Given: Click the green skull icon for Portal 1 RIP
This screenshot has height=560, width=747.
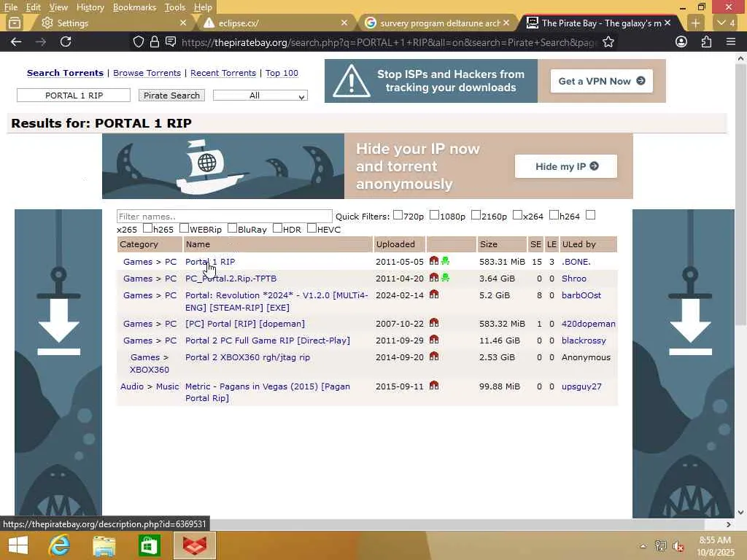Looking at the screenshot, I should pyautogui.click(x=445, y=261).
